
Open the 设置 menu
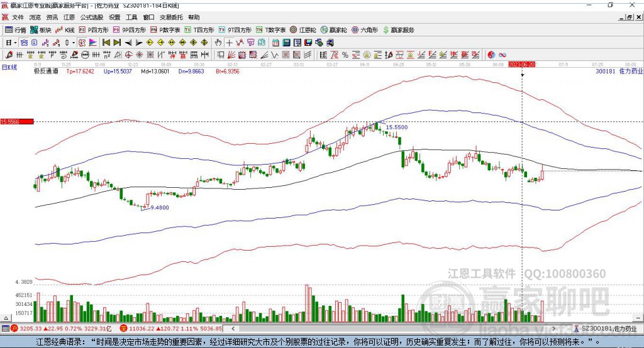click(x=114, y=17)
